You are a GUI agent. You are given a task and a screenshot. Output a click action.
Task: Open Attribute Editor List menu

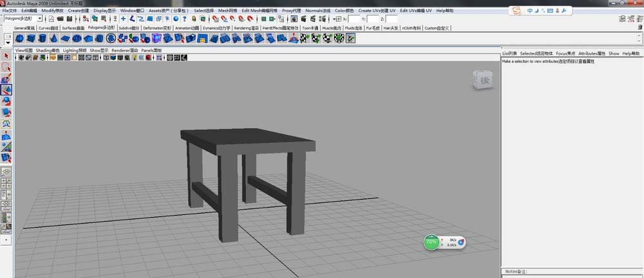click(x=509, y=53)
